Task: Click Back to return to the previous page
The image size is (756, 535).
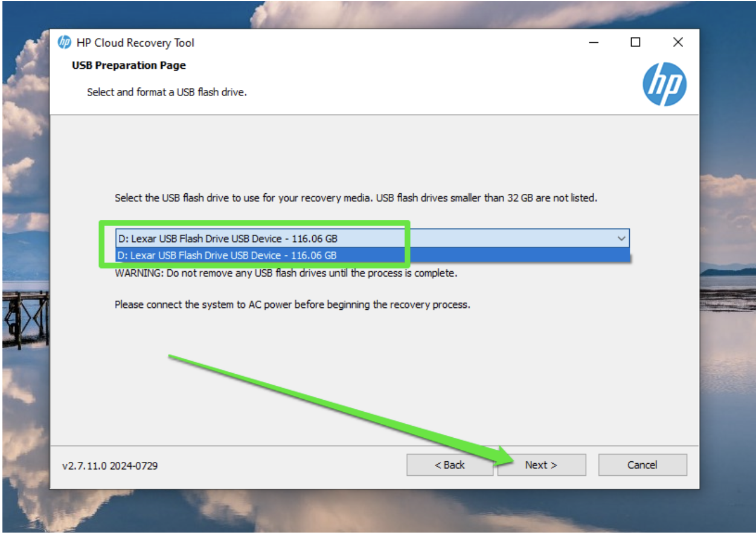Action: click(449, 464)
